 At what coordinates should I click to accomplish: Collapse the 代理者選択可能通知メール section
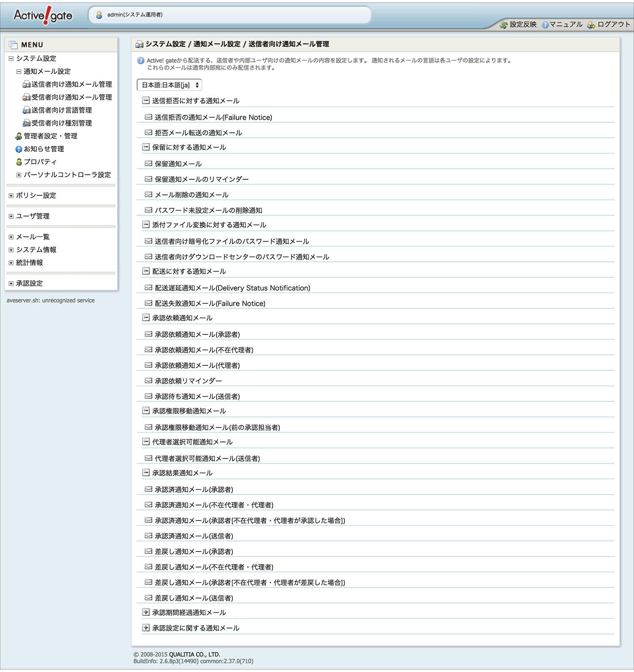[146, 442]
